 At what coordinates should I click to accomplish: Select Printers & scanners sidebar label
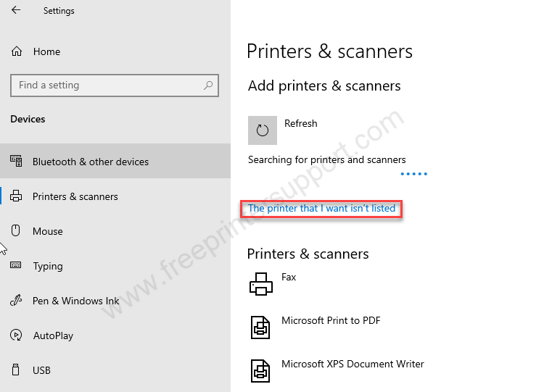point(75,196)
